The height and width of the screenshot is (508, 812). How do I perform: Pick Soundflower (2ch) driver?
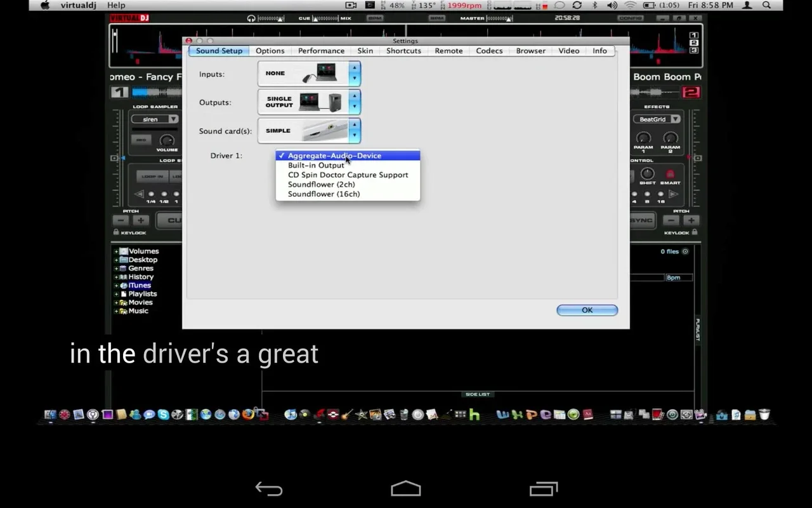(348, 184)
